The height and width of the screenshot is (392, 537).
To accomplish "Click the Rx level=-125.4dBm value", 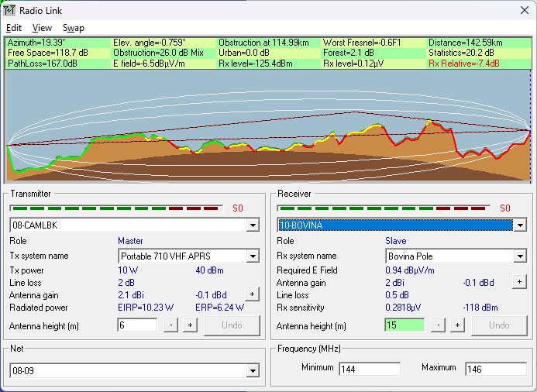I will click(256, 64).
